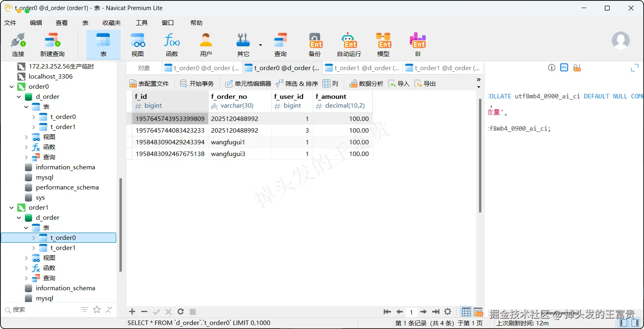The height and width of the screenshot is (329, 644).
Task: Open 数据分析
Action: click(x=366, y=84)
